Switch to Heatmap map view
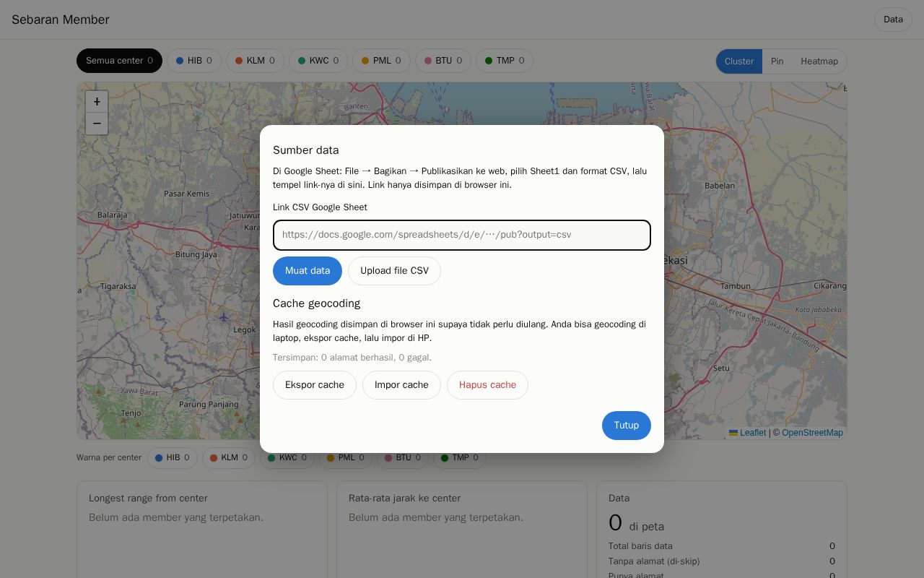 [x=819, y=61]
